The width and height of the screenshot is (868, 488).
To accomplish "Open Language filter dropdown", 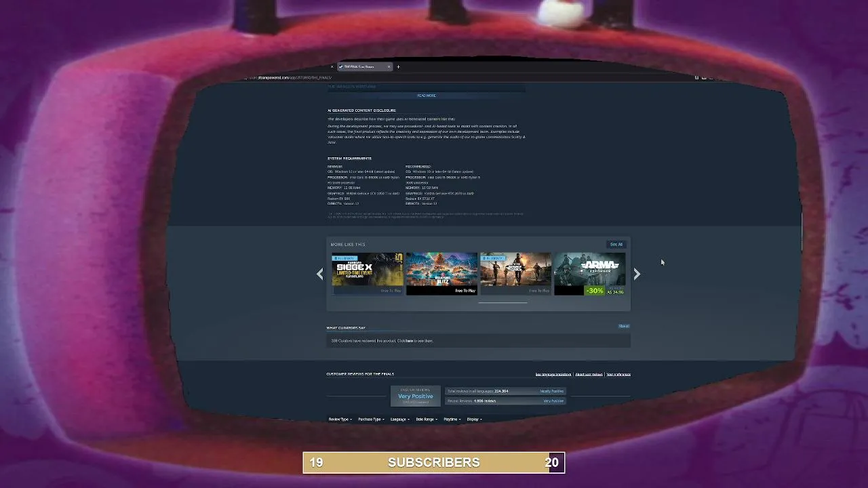I will pos(400,420).
